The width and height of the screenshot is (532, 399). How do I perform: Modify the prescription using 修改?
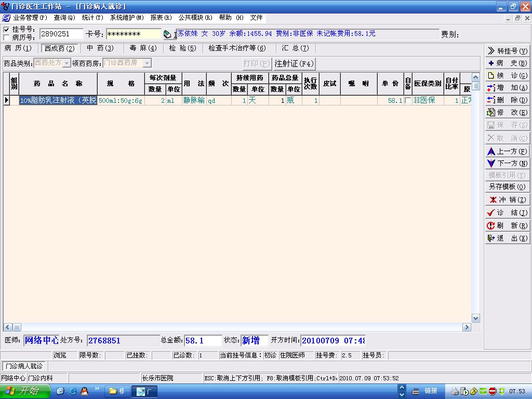(507, 112)
